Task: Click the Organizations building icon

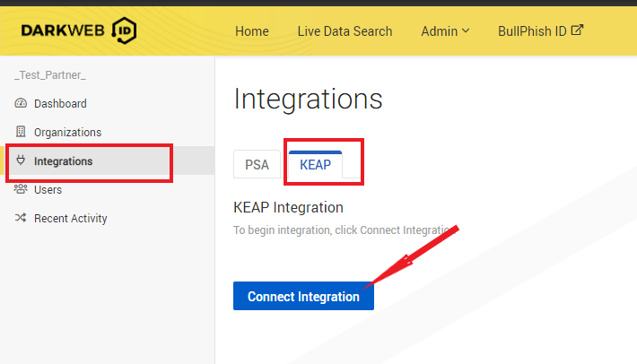Action: coord(21,132)
